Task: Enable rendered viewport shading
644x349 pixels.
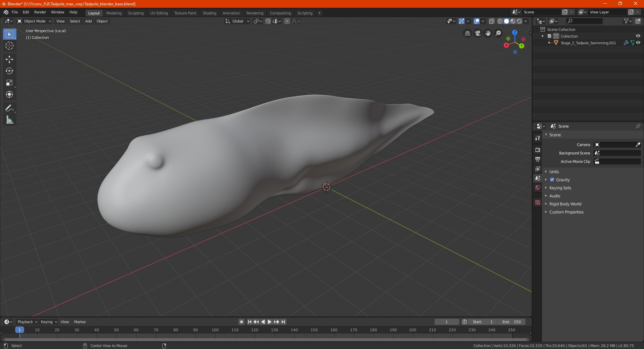Action: click(x=519, y=21)
